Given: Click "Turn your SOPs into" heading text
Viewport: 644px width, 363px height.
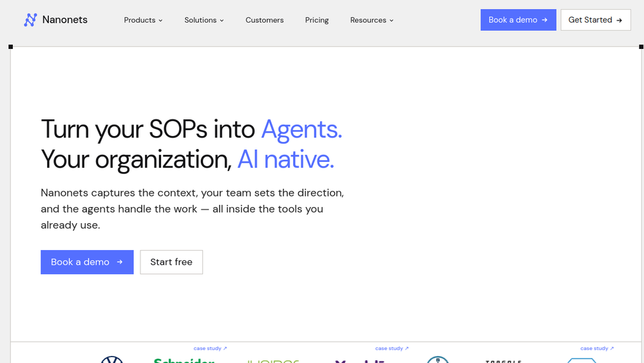Looking at the screenshot, I should pyautogui.click(x=148, y=130).
